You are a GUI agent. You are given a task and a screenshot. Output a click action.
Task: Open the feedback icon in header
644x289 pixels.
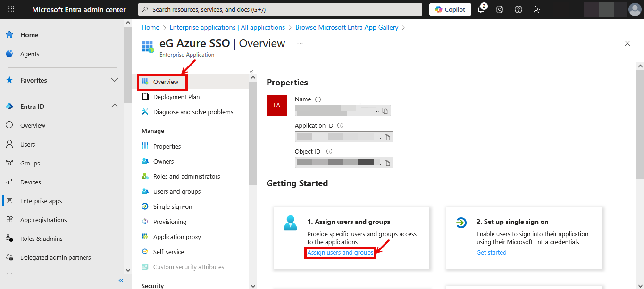(x=537, y=9)
